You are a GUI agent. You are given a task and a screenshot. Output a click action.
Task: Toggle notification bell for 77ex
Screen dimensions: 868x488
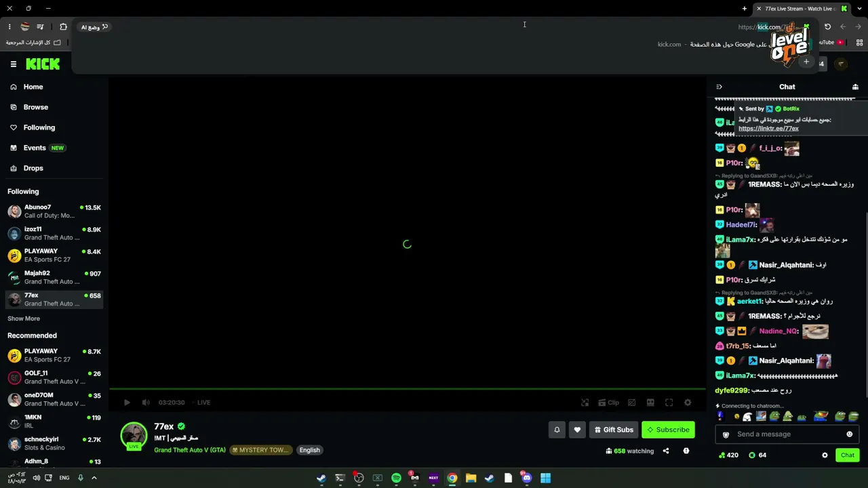click(x=557, y=430)
